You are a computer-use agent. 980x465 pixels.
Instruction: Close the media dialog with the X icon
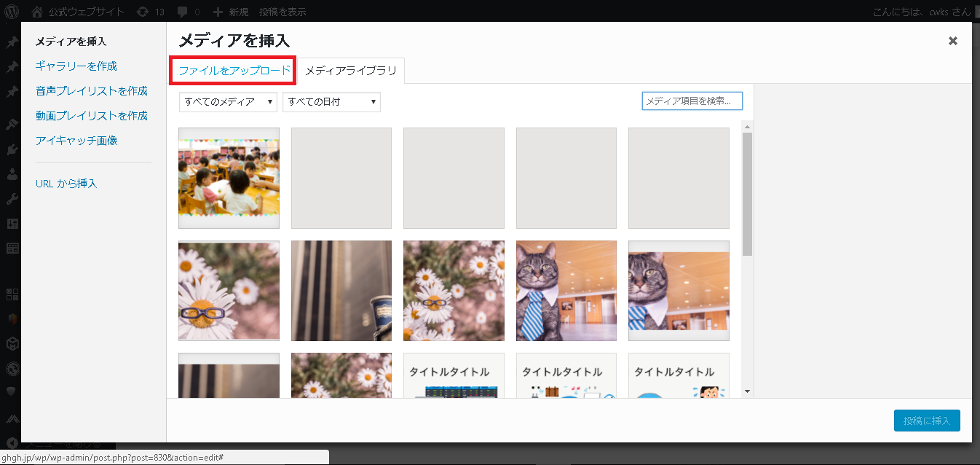(952, 41)
